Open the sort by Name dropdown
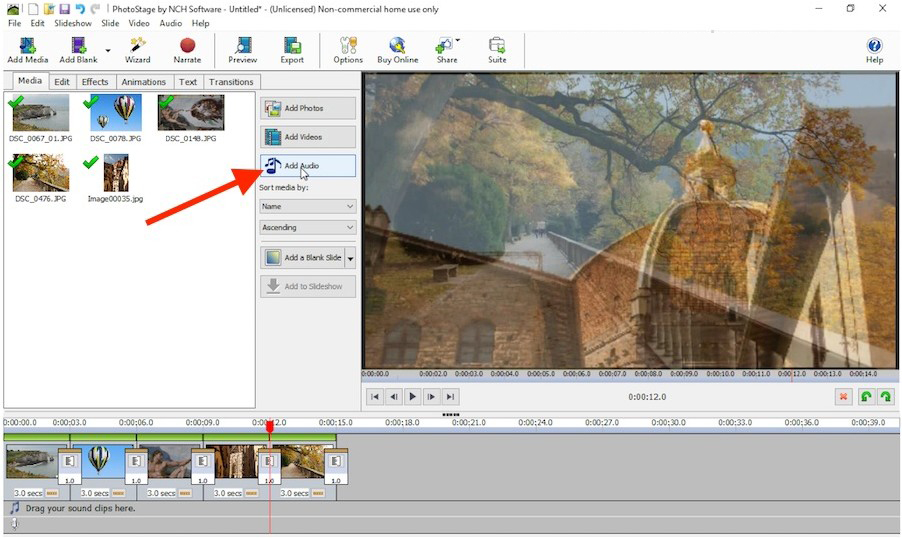 pyautogui.click(x=308, y=206)
